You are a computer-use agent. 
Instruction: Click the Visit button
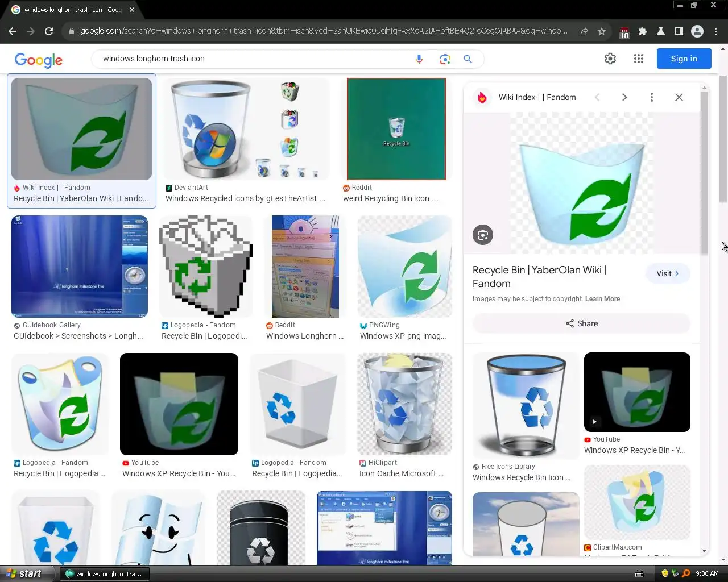[668, 273]
